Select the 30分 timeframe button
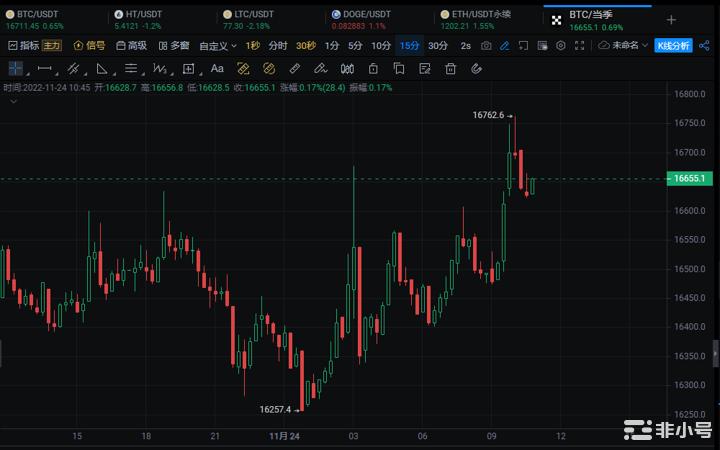 coord(438,46)
